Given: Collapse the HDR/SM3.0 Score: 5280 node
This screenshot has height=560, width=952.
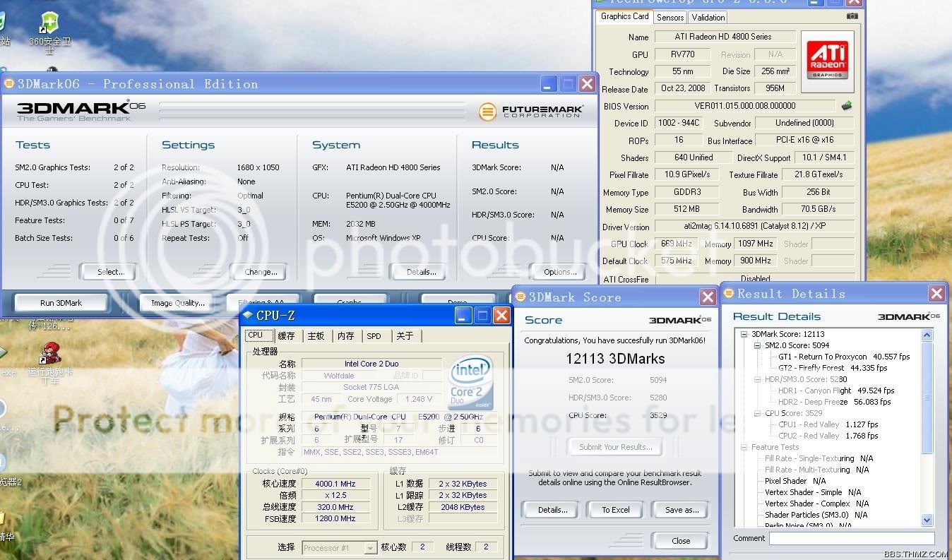Looking at the screenshot, I should pyautogui.click(x=758, y=379).
